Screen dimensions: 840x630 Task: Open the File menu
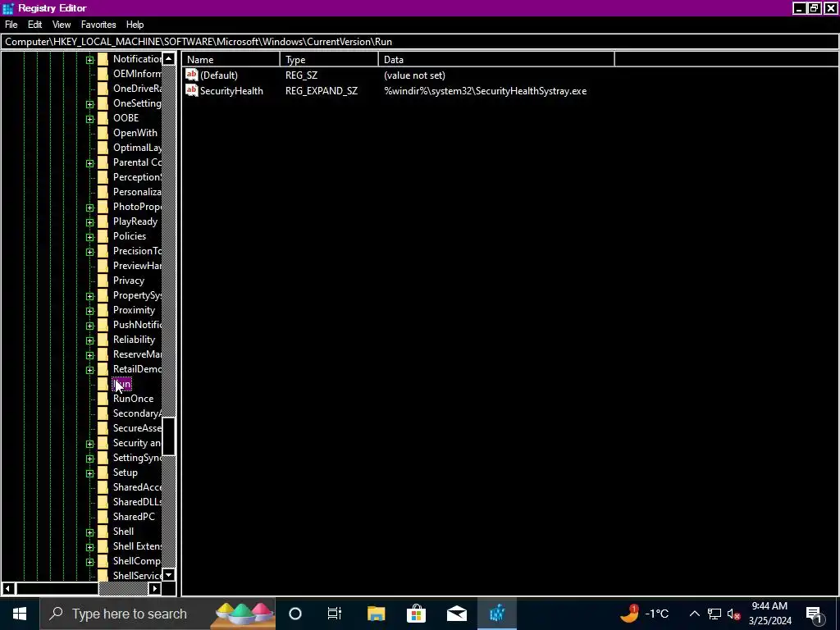click(x=11, y=25)
